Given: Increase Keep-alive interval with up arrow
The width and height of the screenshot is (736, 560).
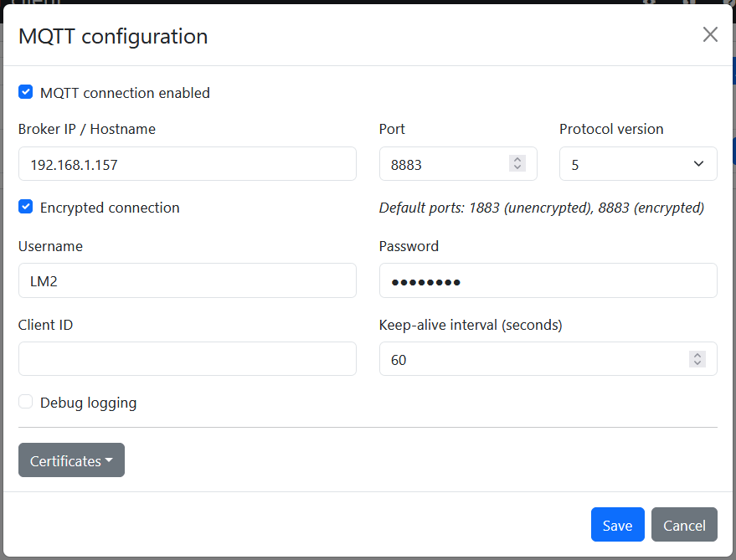Looking at the screenshot, I should click(x=697, y=355).
